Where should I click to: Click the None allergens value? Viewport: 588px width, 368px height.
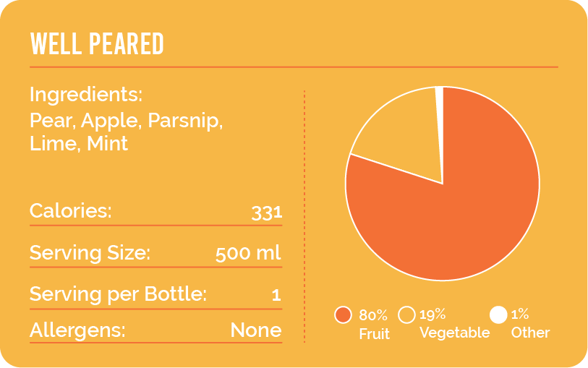pos(256,330)
